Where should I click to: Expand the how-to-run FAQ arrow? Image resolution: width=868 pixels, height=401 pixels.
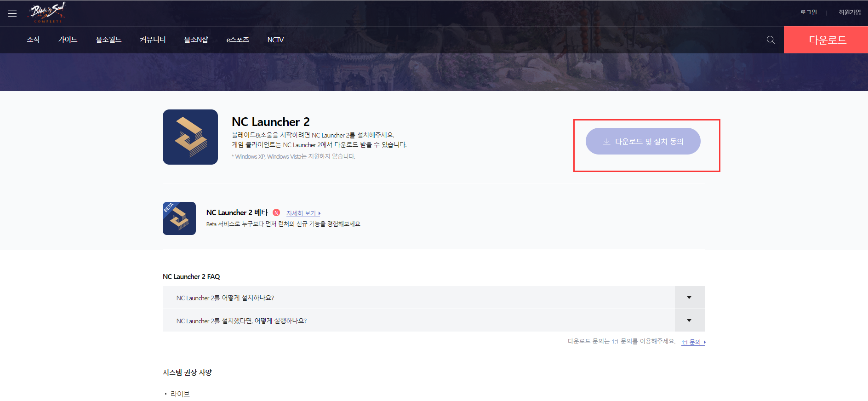pyautogui.click(x=689, y=321)
